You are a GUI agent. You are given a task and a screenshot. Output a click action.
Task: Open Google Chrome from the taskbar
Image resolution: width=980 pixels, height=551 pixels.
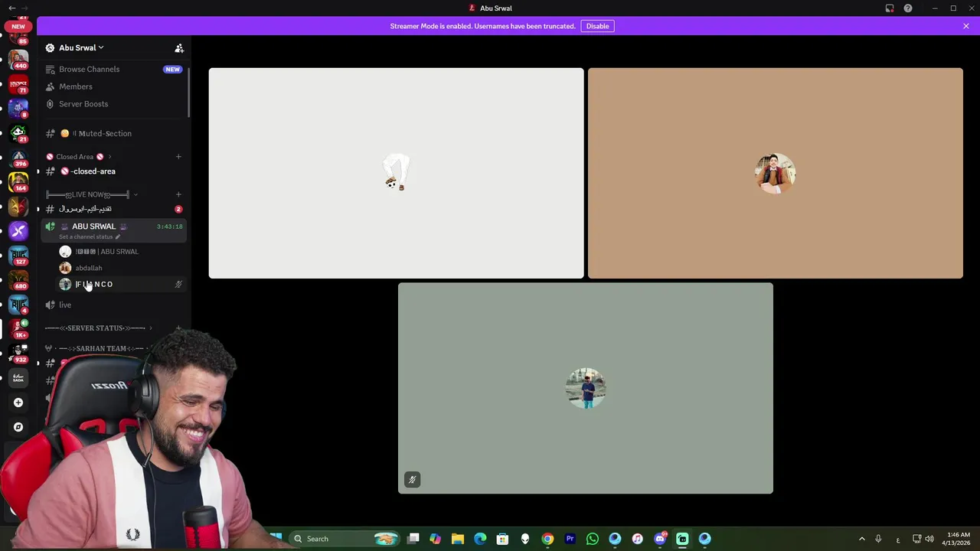[x=547, y=539]
